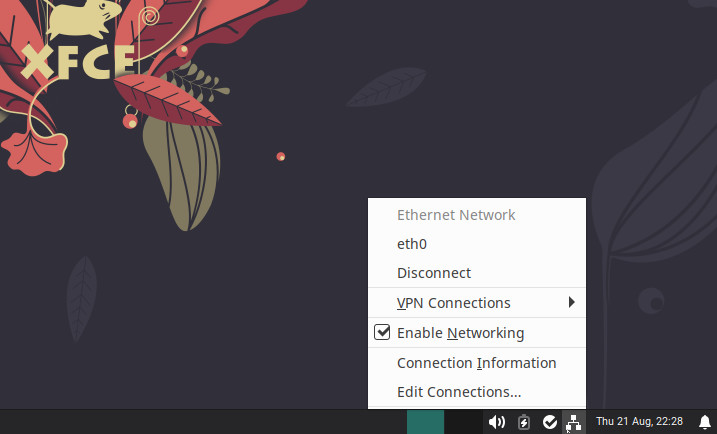Click Disconnect in the network menu
Image resolution: width=717 pixels, height=434 pixels.
point(434,273)
